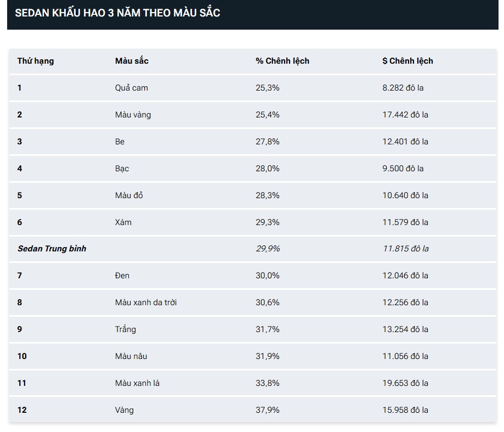The height and width of the screenshot is (432, 504).
Task: Click the 'Màu xanh da trời' entry
Action: coord(146,302)
